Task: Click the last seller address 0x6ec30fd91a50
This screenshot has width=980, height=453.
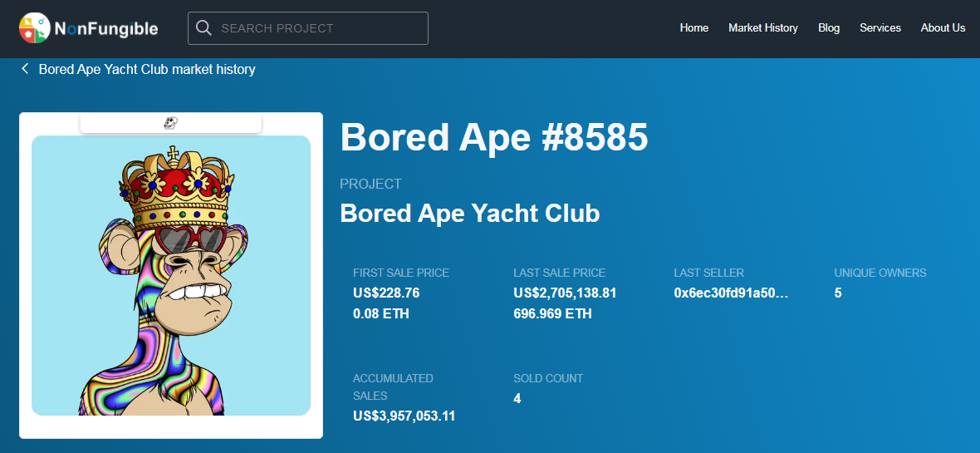Action: click(731, 293)
